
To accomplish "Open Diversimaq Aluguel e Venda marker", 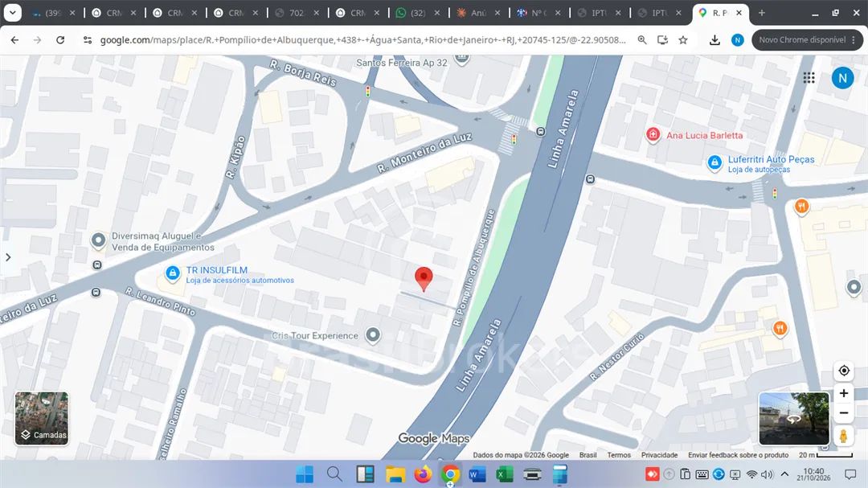I will pos(99,240).
